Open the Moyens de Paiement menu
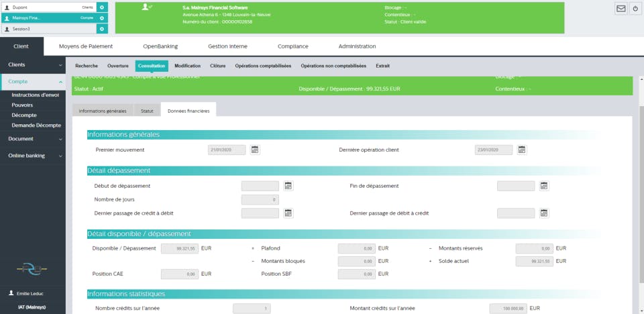This screenshot has width=644, height=314. 86,46
